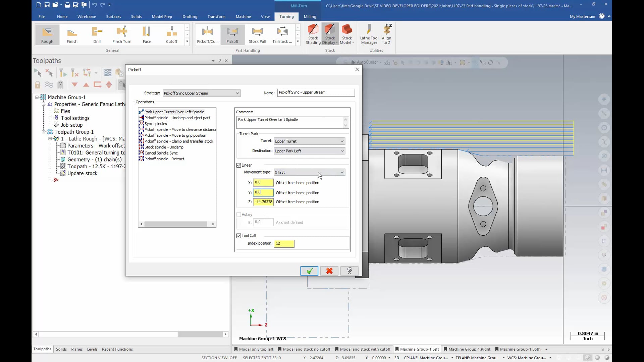The height and width of the screenshot is (362, 644).
Task: Select the Tailstock operation icon
Action: tap(282, 35)
